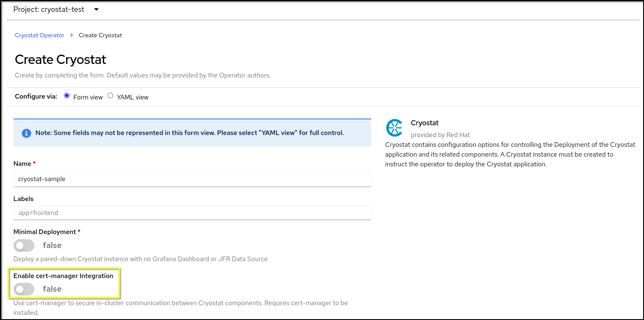The image size is (644, 320).
Task: Click the YAML view note message
Action: (189, 133)
